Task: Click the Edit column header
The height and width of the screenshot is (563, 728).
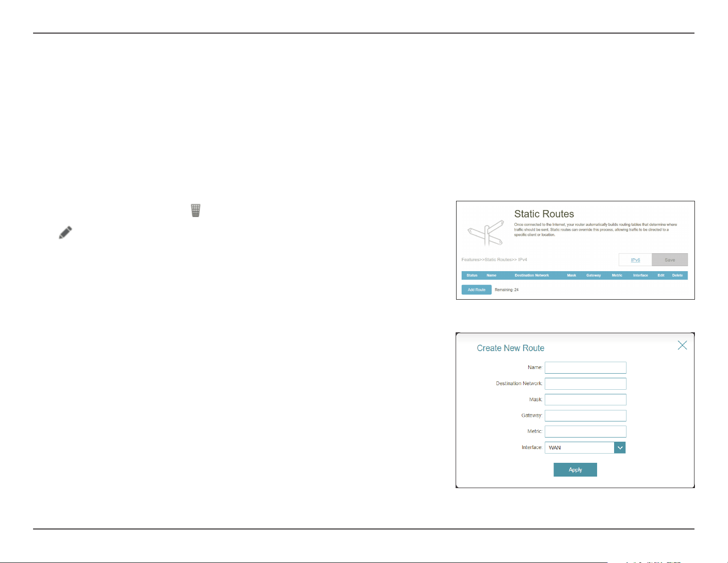Action: 660,275
